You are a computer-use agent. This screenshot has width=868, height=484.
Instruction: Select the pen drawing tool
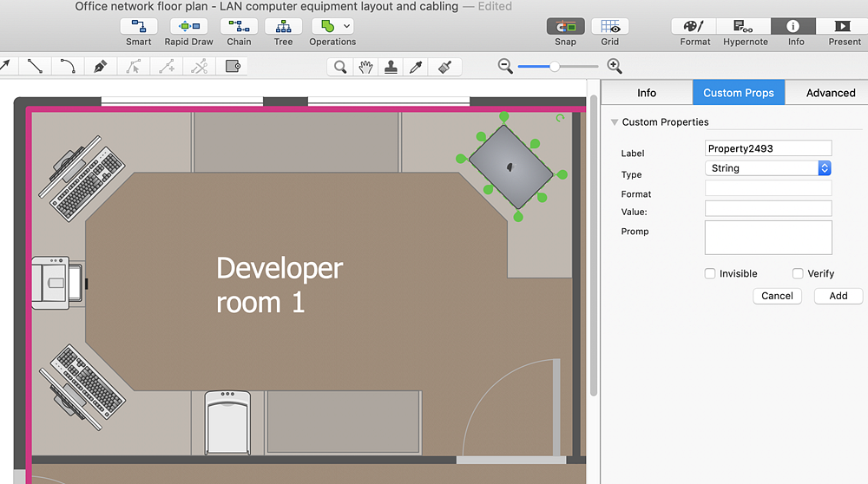click(x=101, y=66)
